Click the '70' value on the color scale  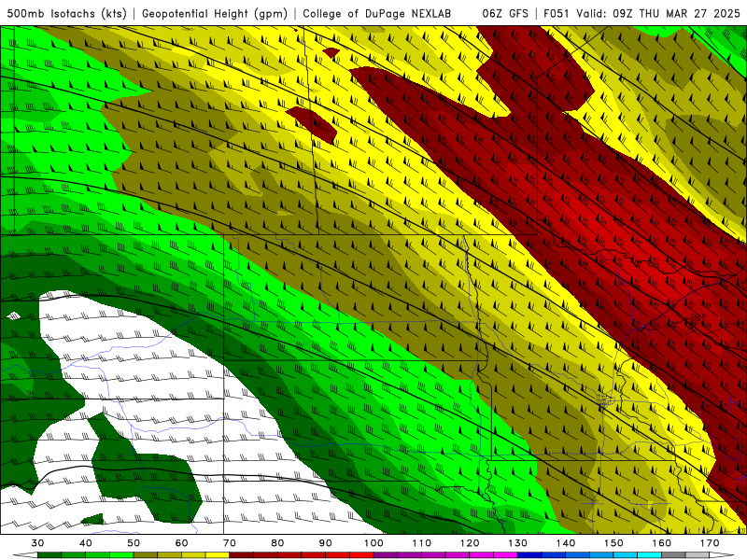[x=230, y=543]
